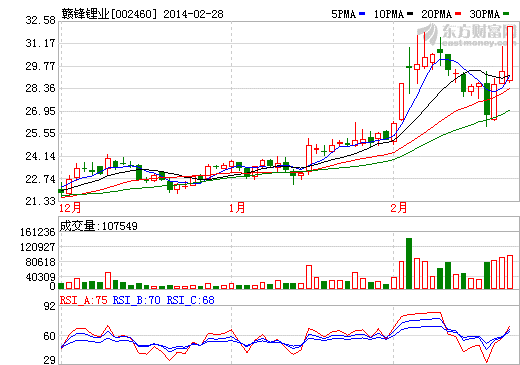Click the 21.33 price axis label
Screen dimensions: 520x365
click(40, 201)
